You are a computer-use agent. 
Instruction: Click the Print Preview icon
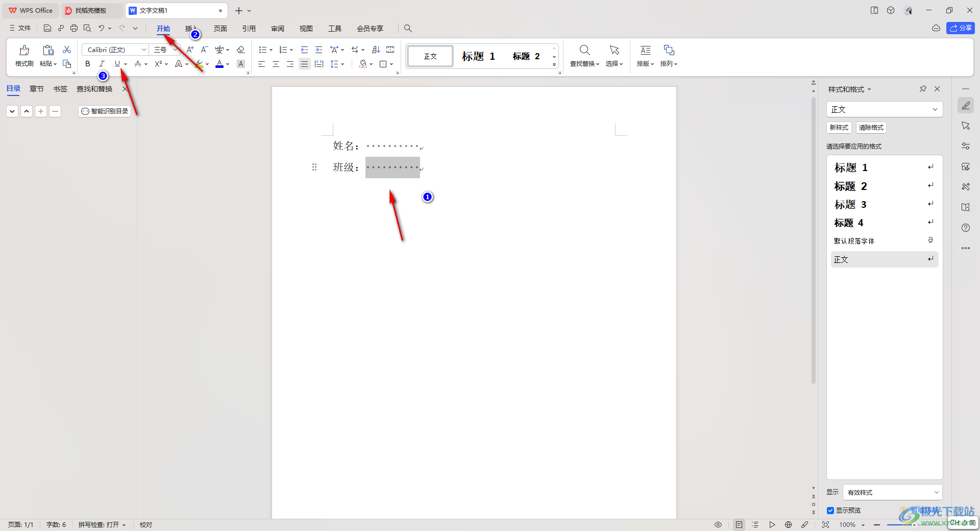click(x=87, y=28)
